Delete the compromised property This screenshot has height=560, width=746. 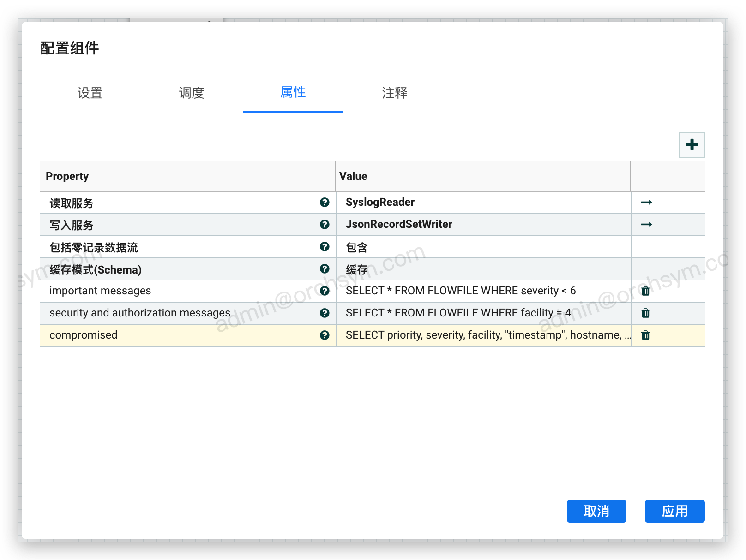(x=645, y=335)
